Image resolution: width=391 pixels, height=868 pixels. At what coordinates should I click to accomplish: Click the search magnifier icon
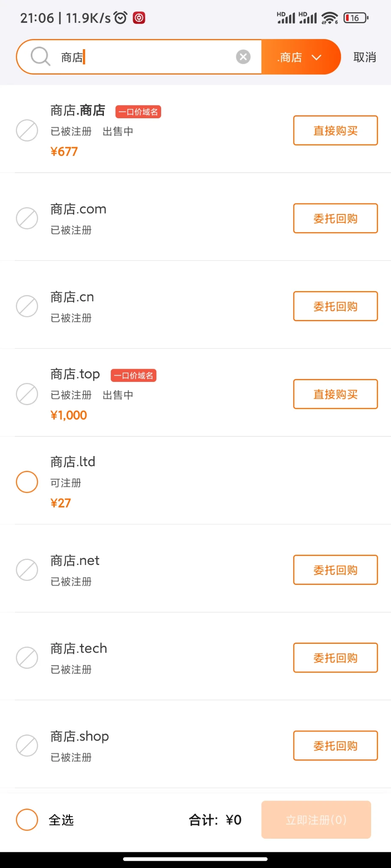(41, 56)
